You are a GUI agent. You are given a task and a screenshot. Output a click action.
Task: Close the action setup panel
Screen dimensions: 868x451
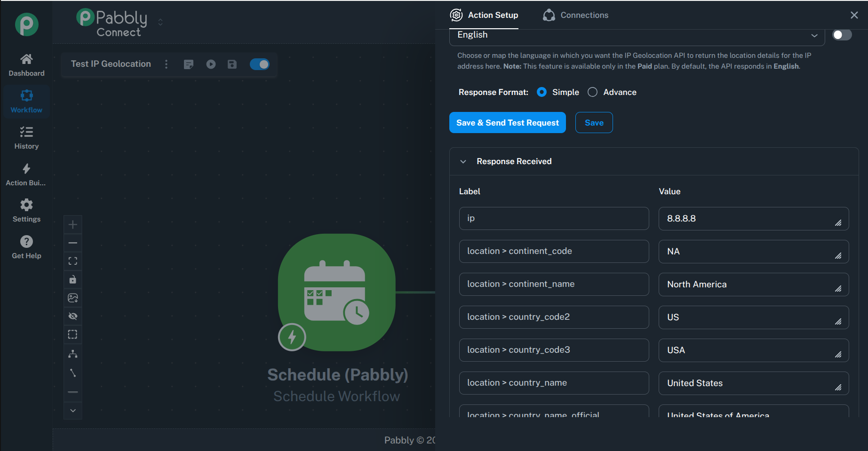tap(854, 15)
